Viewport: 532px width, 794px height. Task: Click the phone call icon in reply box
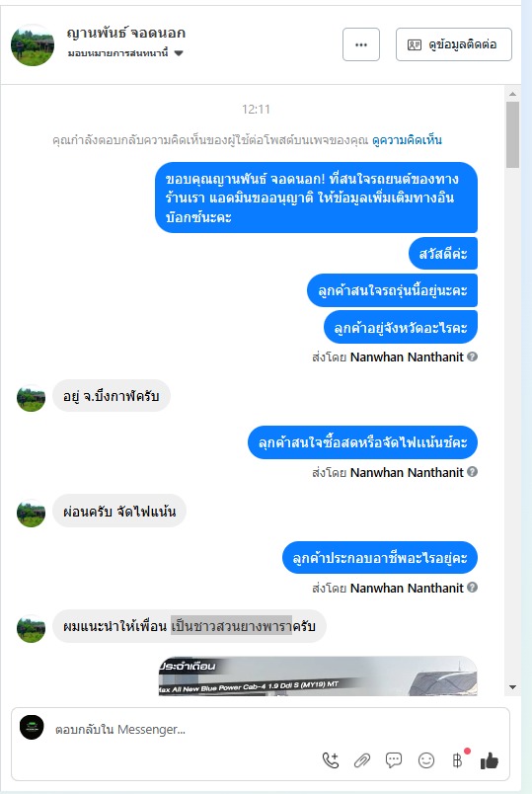pyautogui.click(x=331, y=760)
